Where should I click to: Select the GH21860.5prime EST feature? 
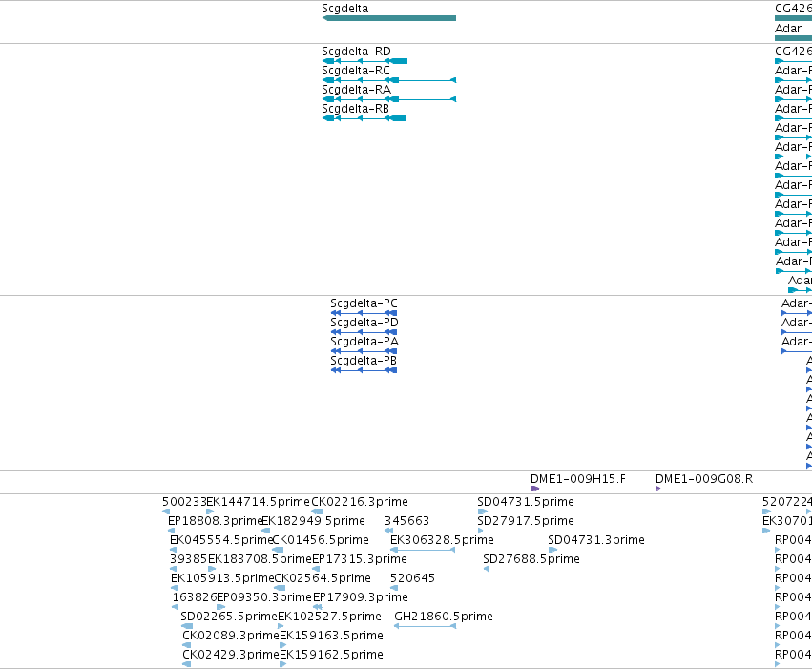[426, 627]
